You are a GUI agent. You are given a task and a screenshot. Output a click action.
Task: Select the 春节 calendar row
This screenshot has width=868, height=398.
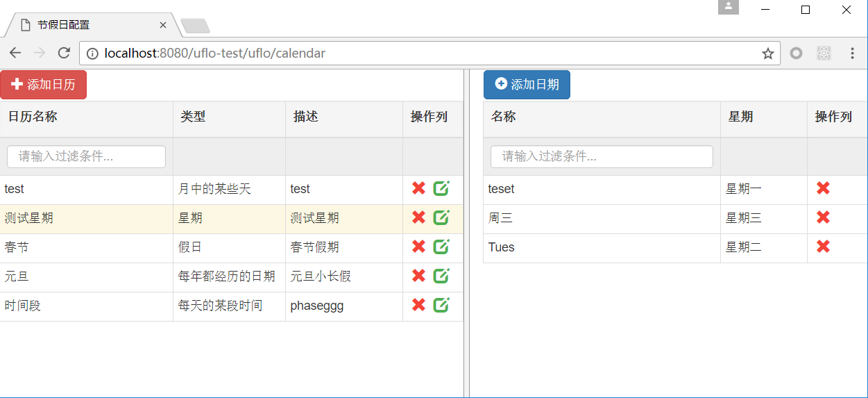pos(232,247)
